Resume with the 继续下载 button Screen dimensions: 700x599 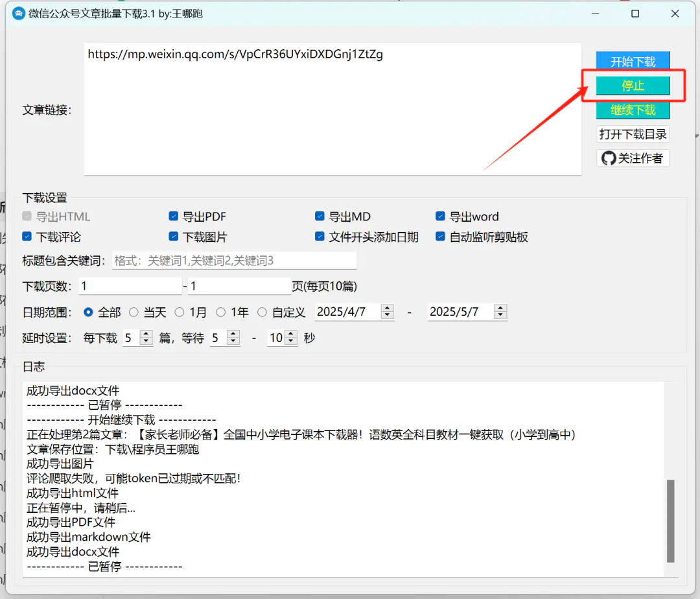(633, 110)
